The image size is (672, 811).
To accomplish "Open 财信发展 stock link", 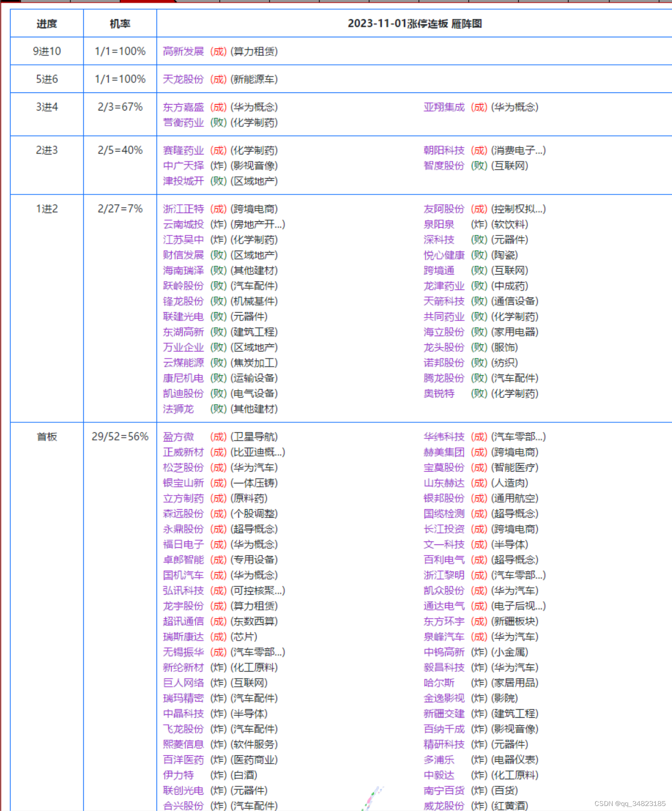I will (x=183, y=255).
